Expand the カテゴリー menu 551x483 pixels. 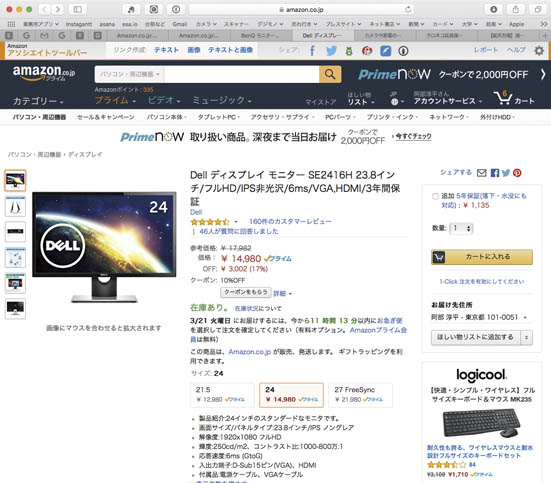point(38,101)
